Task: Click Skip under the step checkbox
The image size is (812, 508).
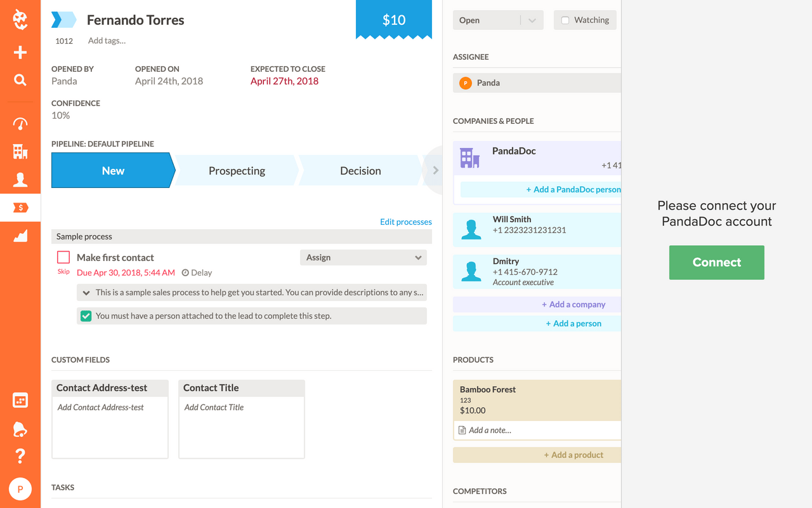Action: pos(63,271)
